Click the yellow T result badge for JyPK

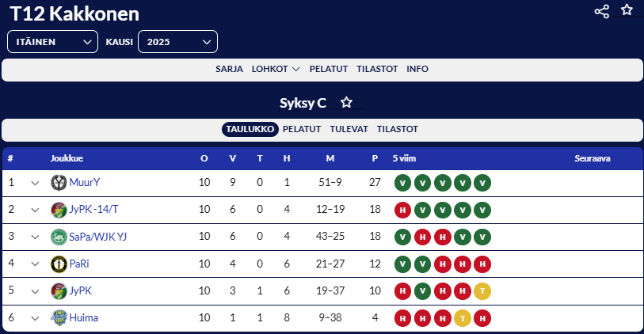[x=482, y=290]
